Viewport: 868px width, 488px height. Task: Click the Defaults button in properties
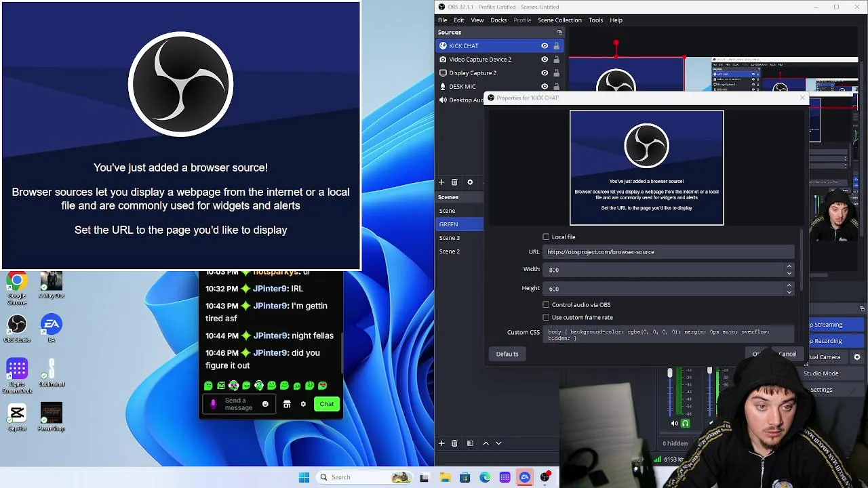pyautogui.click(x=507, y=354)
